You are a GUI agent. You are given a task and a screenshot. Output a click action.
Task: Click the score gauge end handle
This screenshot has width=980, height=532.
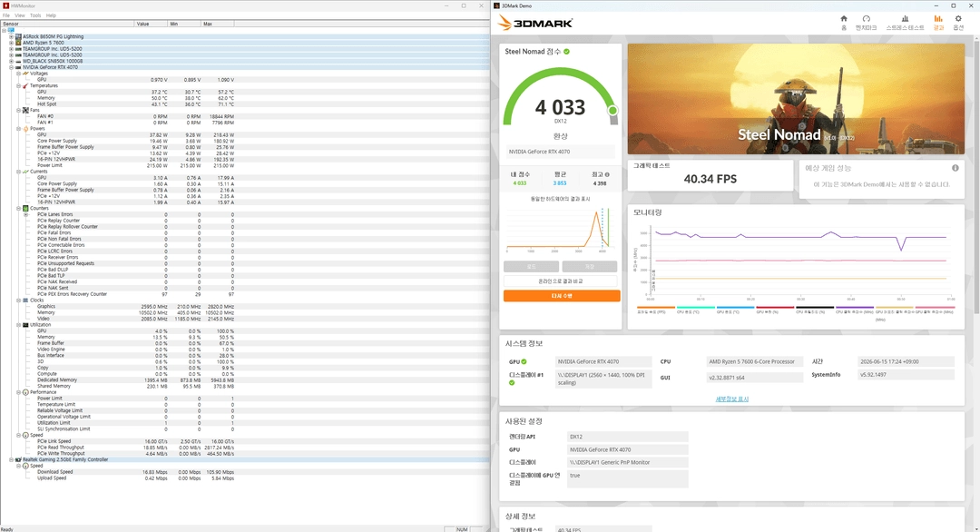[x=613, y=110]
